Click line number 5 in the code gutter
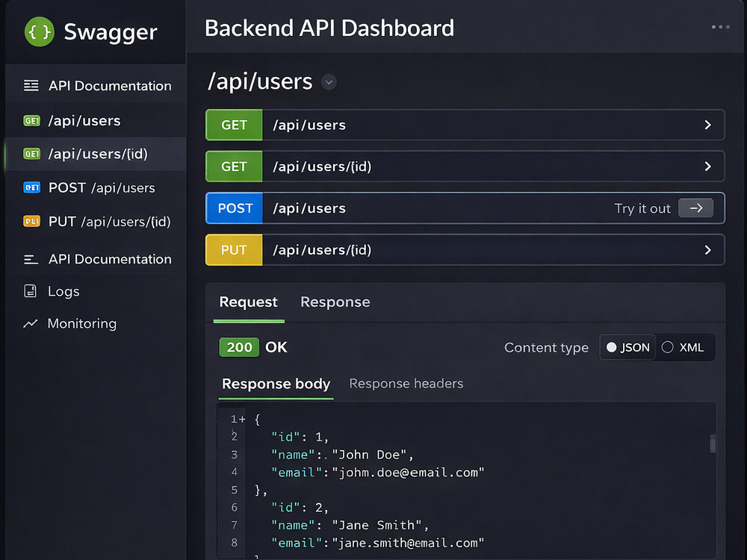This screenshot has height=560, width=747. point(234,490)
